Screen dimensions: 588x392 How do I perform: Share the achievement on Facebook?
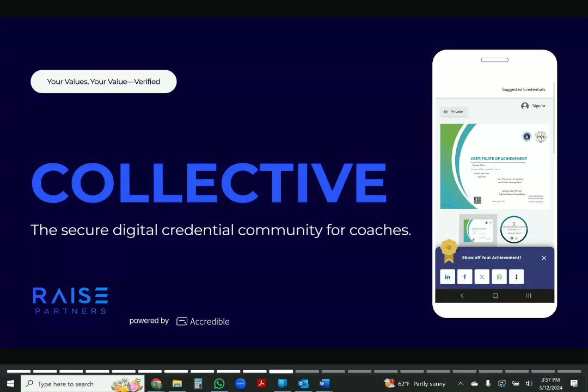(464, 277)
